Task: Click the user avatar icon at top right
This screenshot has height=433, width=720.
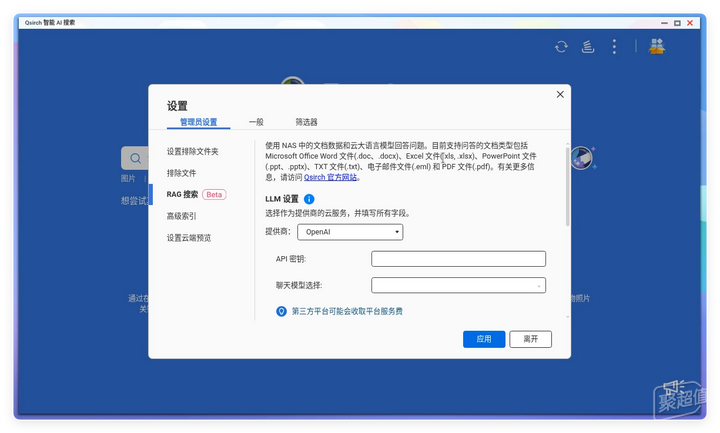Action: point(657,46)
